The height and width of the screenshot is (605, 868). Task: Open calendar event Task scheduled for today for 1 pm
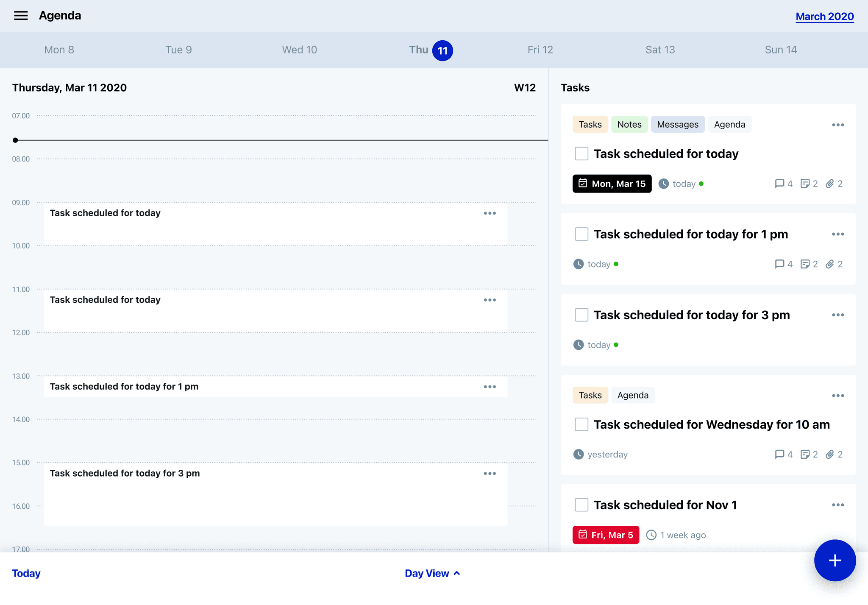click(275, 387)
